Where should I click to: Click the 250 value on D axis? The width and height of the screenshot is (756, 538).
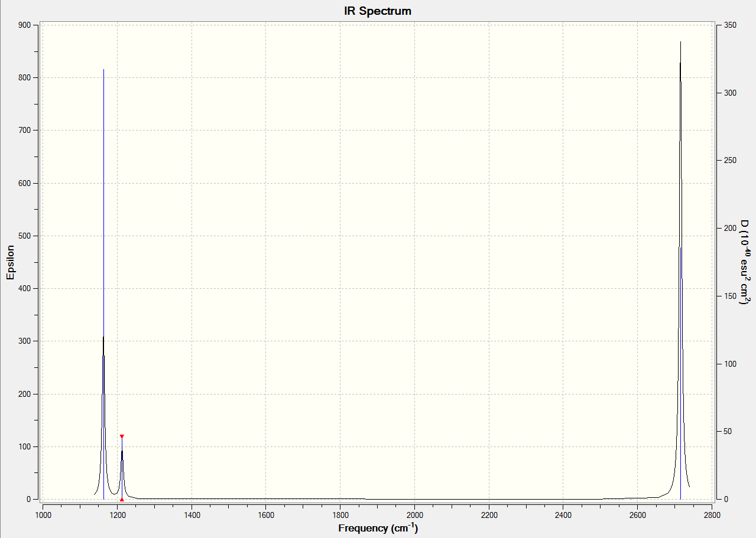click(x=729, y=161)
